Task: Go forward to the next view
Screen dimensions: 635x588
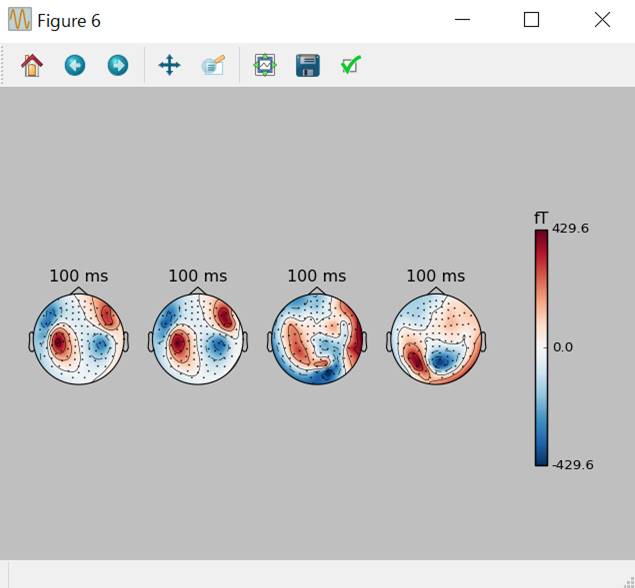Action: [x=118, y=66]
